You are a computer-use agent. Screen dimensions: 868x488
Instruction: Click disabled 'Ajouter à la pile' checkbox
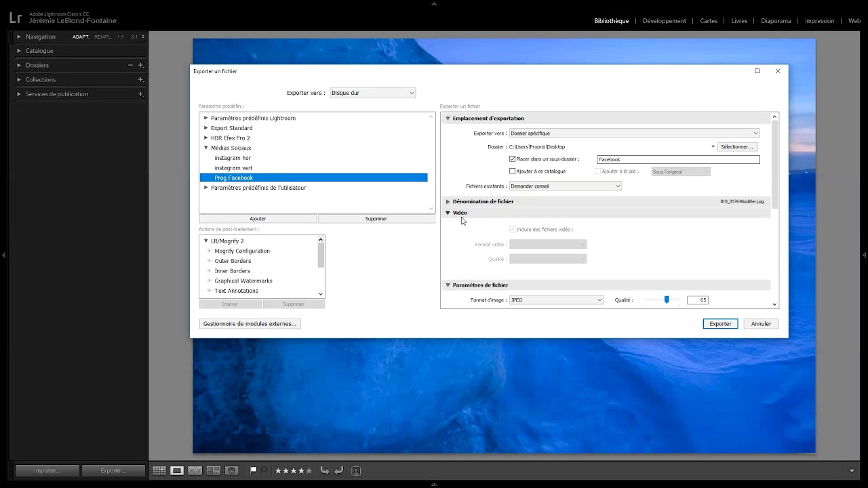point(598,171)
